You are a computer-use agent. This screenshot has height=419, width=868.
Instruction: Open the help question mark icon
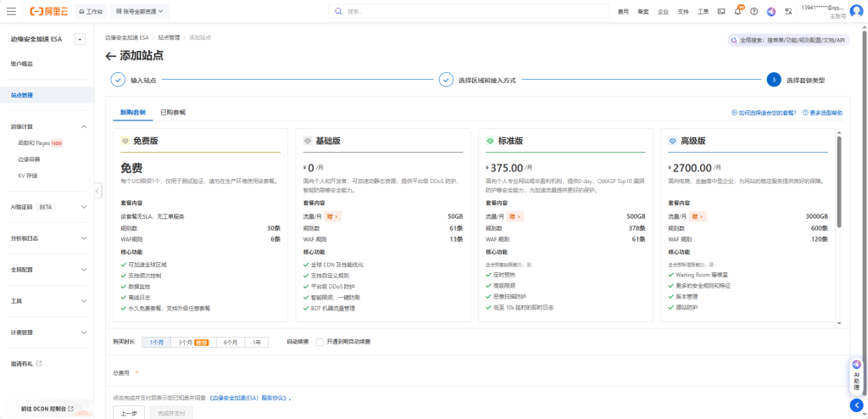coord(754,12)
